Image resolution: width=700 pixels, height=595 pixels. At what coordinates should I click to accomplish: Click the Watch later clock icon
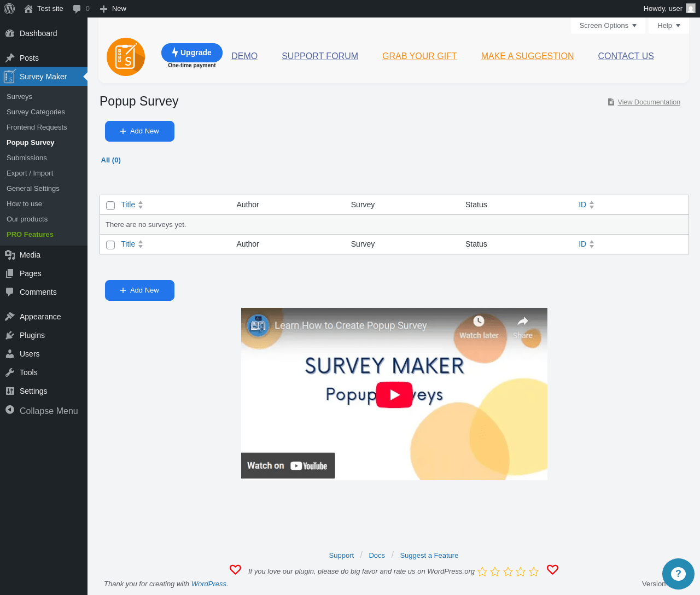click(479, 321)
